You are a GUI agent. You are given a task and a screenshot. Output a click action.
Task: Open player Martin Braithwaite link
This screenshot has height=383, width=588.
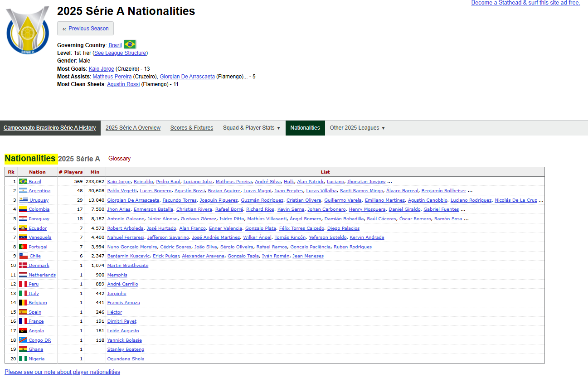(128, 265)
